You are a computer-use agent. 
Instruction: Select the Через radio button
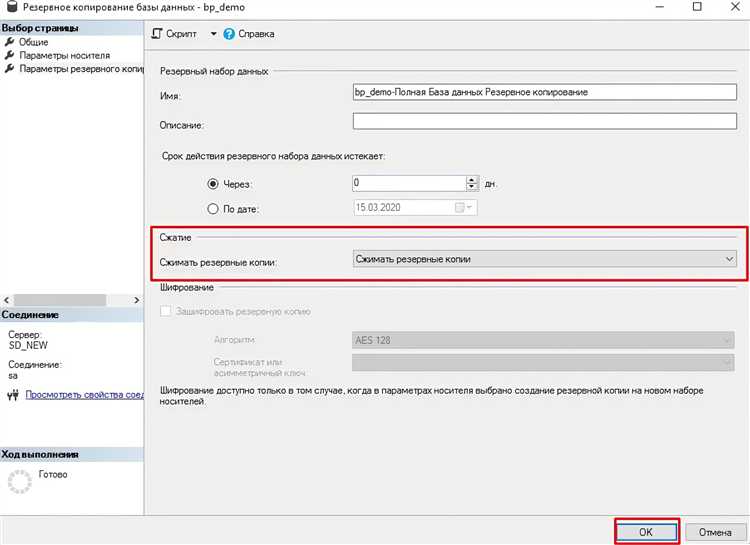click(x=212, y=184)
